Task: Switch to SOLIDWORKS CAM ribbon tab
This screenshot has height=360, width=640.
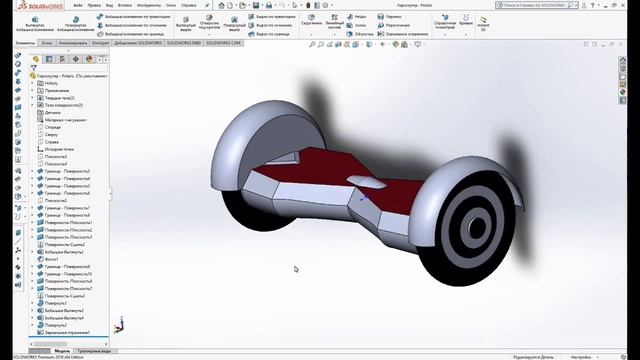Action: click(x=223, y=43)
